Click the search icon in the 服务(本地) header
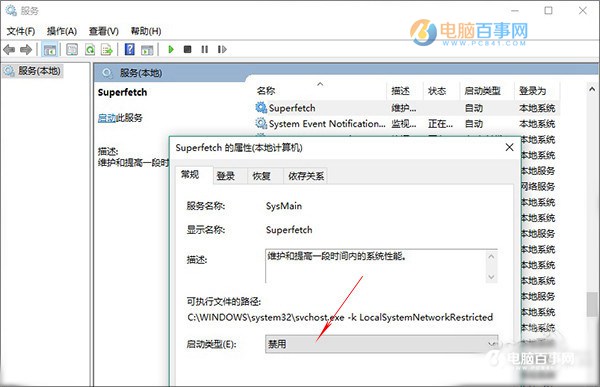 tap(107, 73)
